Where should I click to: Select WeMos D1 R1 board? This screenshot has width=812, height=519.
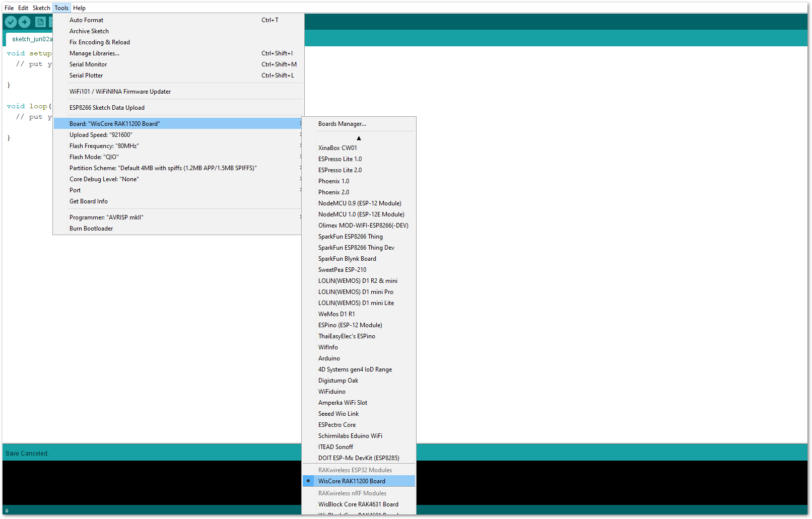pos(359,314)
